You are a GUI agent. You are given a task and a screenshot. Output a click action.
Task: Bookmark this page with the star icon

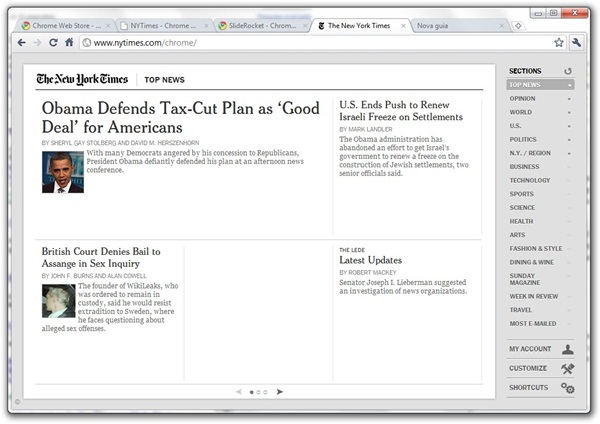pos(559,42)
